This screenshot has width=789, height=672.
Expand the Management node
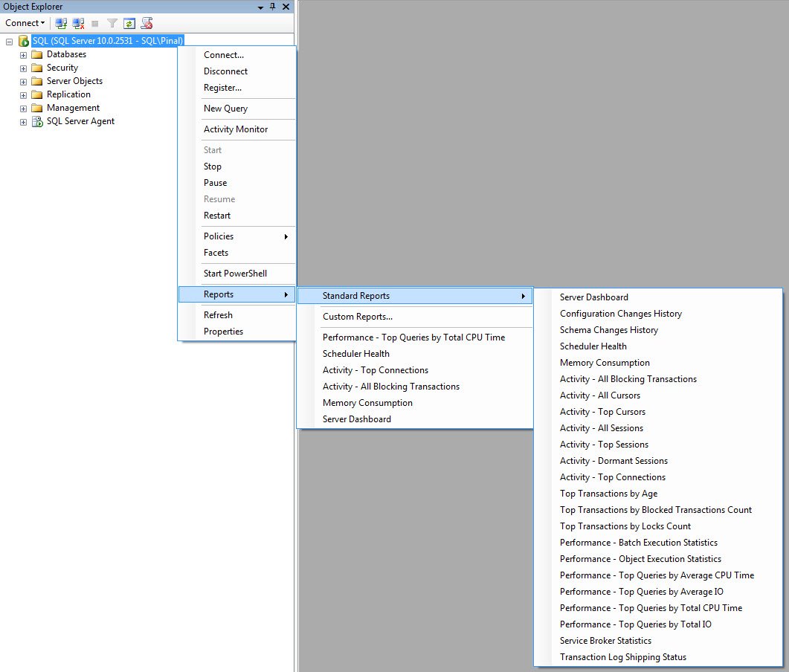point(23,109)
